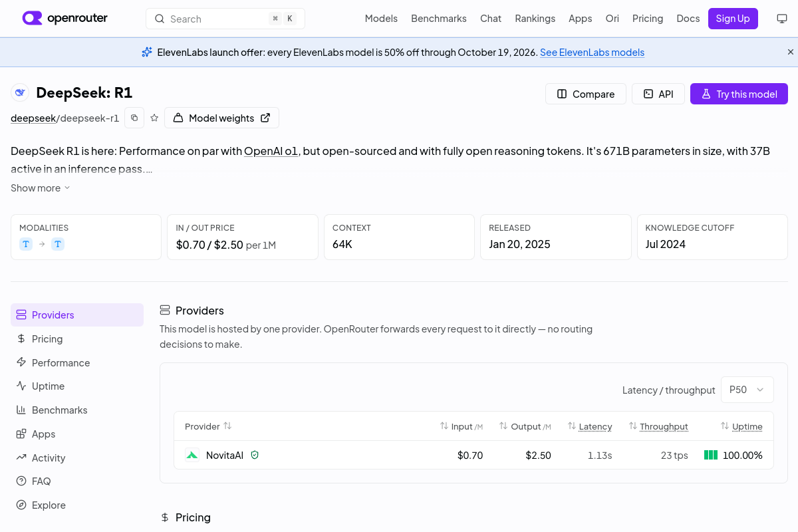The width and height of the screenshot is (798, 532).
Task: Toggle the display theme monitor icon
Action: click(782, 19)
